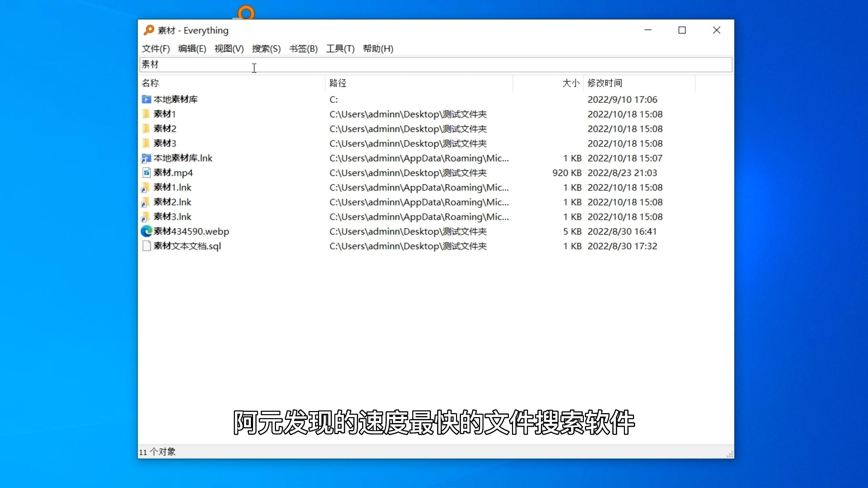
Task: Select the 素材2 folder name
Action: coord(165,128)
